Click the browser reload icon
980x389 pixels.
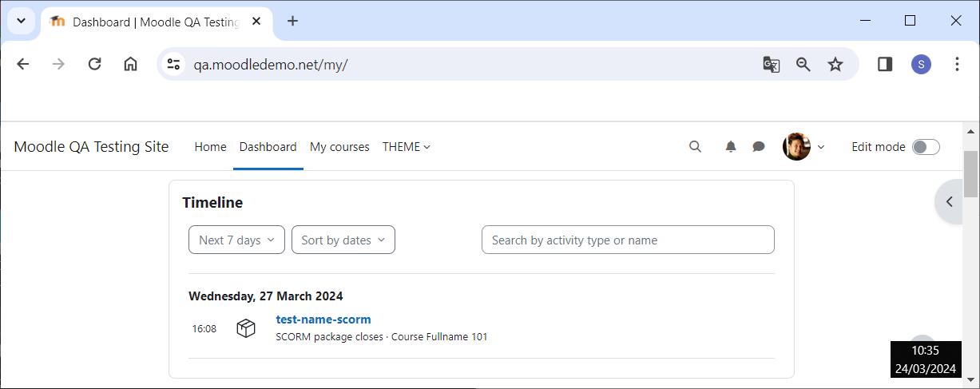94,65
